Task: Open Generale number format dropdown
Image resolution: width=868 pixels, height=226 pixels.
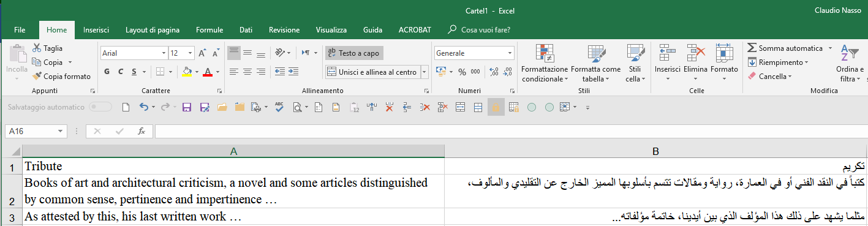Action: click(510, 53)
